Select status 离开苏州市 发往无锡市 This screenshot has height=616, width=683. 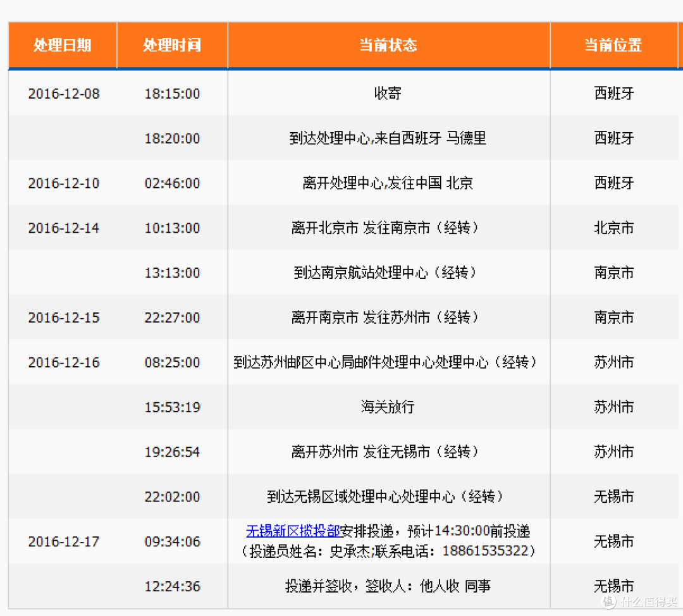click(x=385, y=452)
